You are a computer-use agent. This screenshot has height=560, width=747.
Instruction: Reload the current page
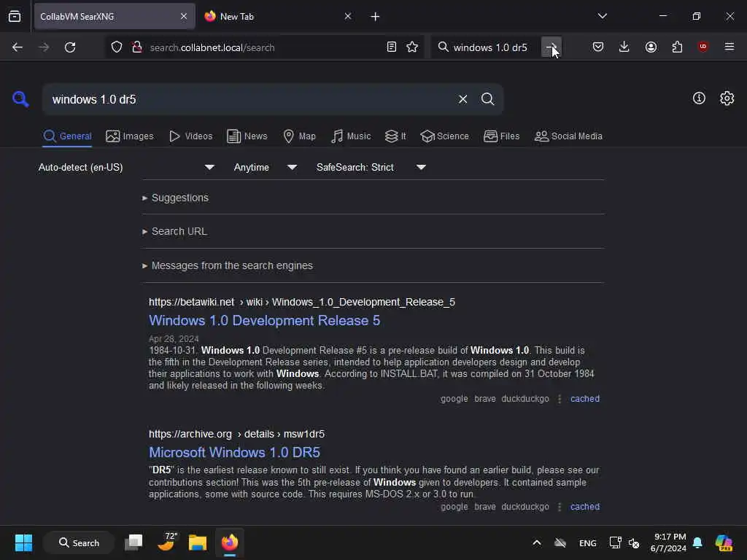click(70, 47)
